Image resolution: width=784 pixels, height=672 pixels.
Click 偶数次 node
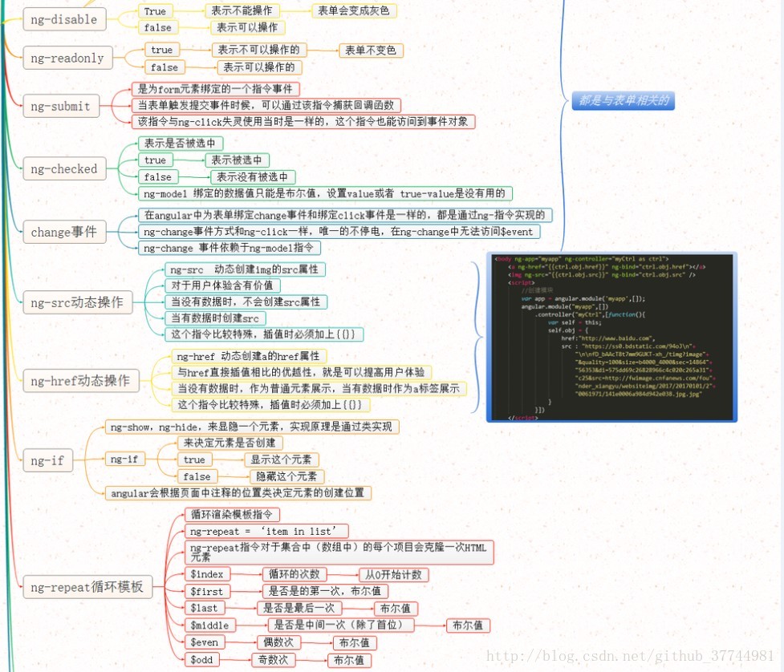(278, 642)
